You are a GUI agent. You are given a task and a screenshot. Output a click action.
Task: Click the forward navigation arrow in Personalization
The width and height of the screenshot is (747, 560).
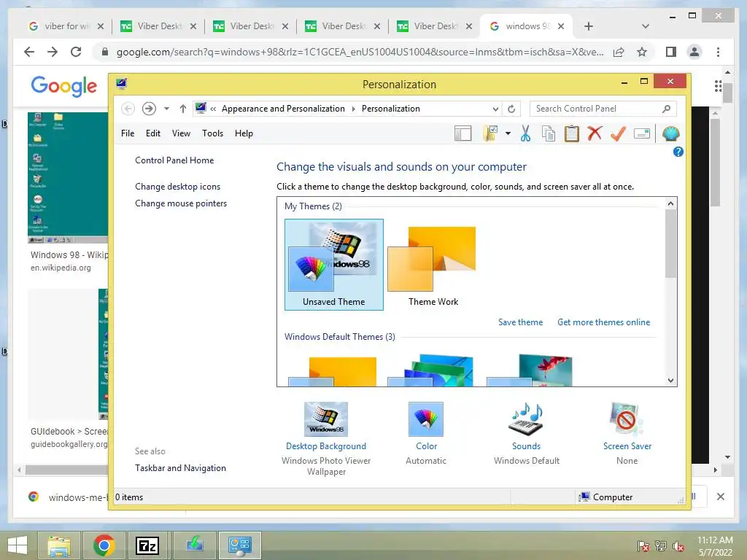tap(149, 109)
